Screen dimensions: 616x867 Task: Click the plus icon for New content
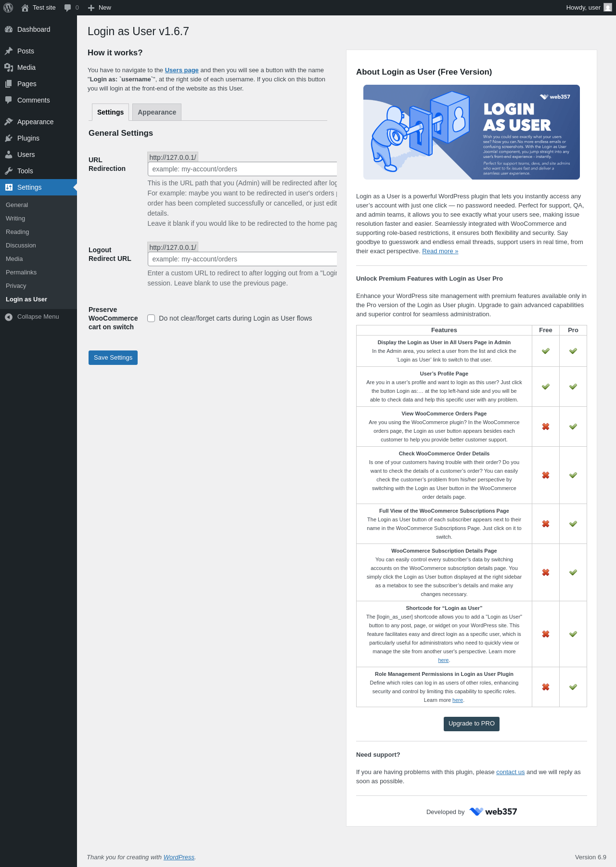point(91,8)
